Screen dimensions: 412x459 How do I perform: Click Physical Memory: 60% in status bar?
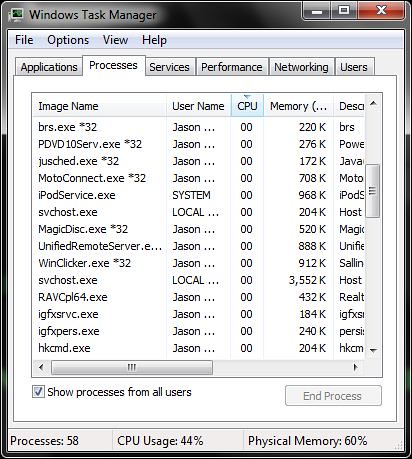307,441
